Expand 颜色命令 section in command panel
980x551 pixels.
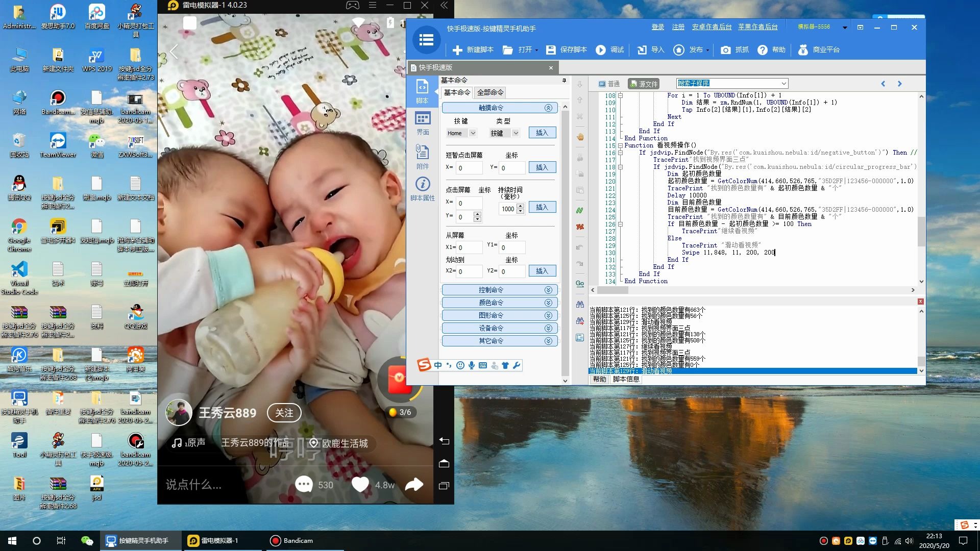click(x=498, y=302)
